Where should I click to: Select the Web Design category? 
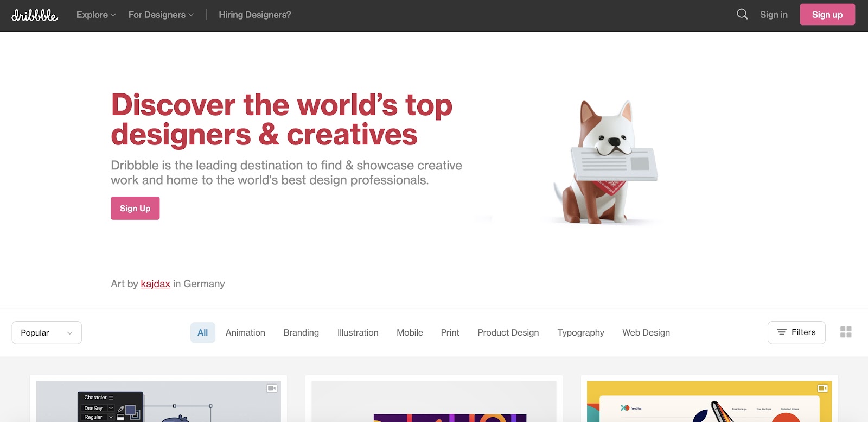tap(646, 332)
